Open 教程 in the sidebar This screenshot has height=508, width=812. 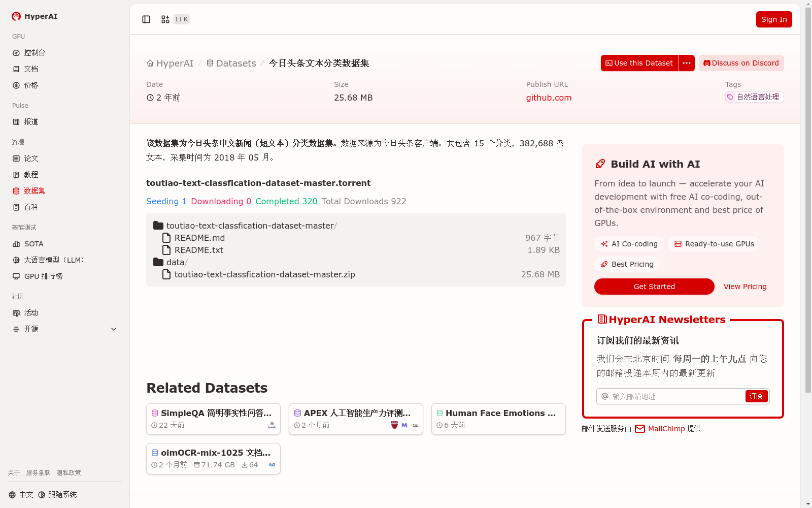[x=65, y=175]
